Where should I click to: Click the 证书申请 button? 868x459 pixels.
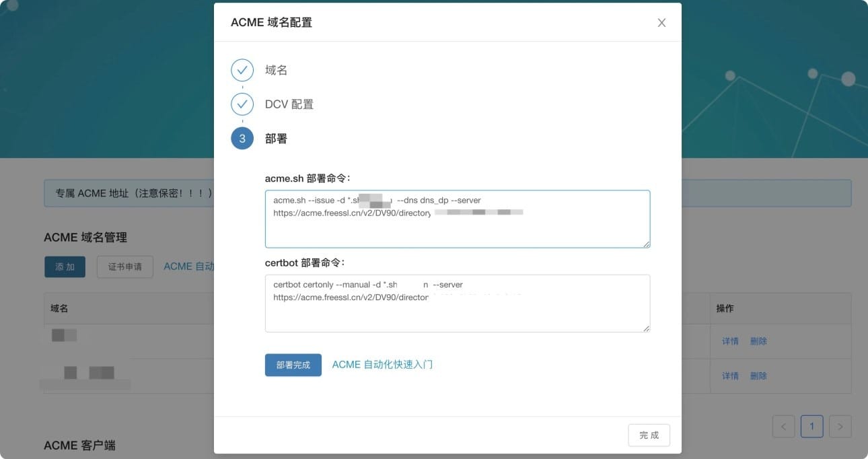pos(124,267)
